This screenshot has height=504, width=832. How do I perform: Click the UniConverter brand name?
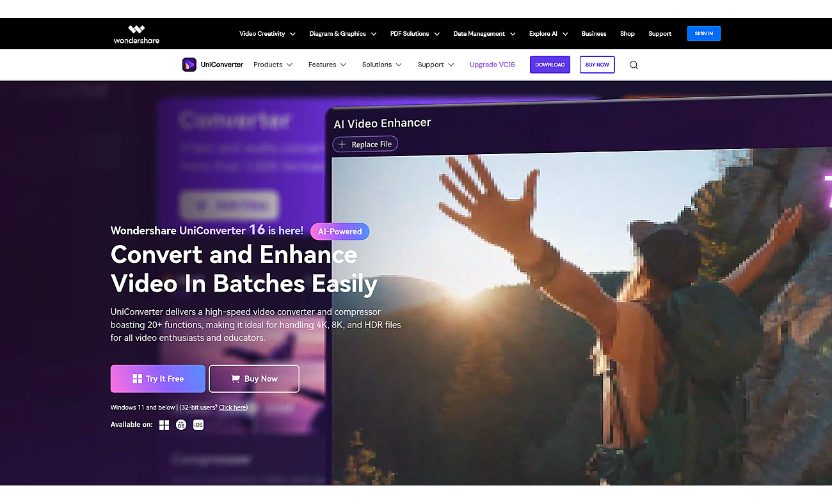221,65
